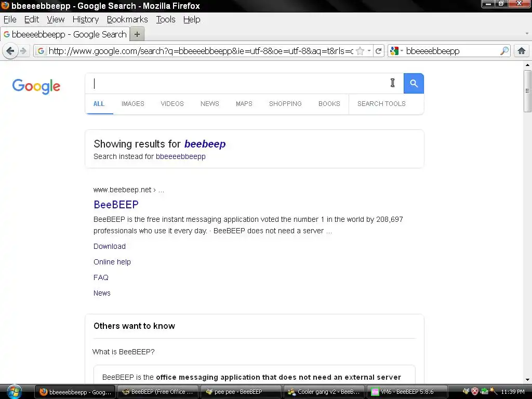532x399 pixels.
Task: Click the Firefox toolbar search field
Action: click(x=452, y=51)
